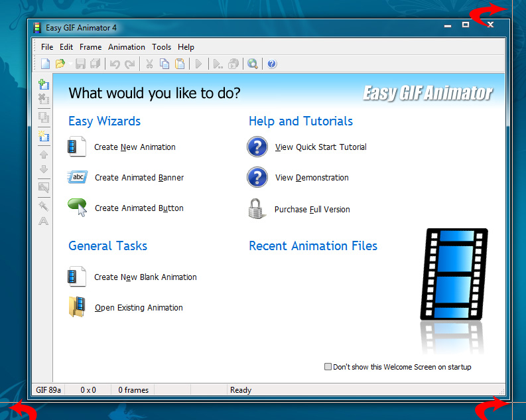Click the play-with-dots preview toolbar icon

point(218,64)
